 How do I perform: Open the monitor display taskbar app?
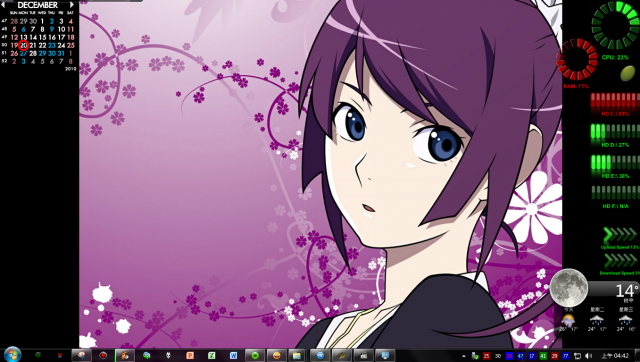click(385, 355)
